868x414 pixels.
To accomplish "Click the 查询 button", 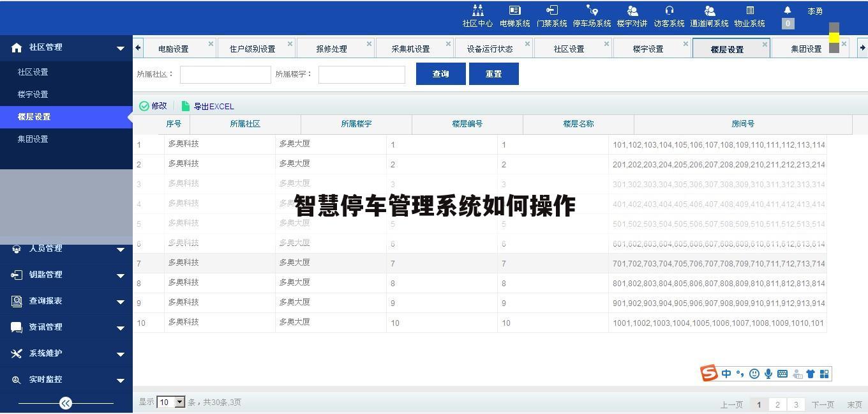I will (441, 73).
